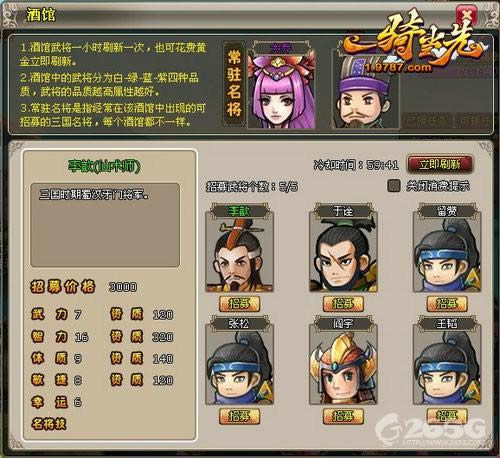Close the 酒馆 tavern window
This screenshot has height=458, width=500.
pyautogui.click(x=467, y=15)
